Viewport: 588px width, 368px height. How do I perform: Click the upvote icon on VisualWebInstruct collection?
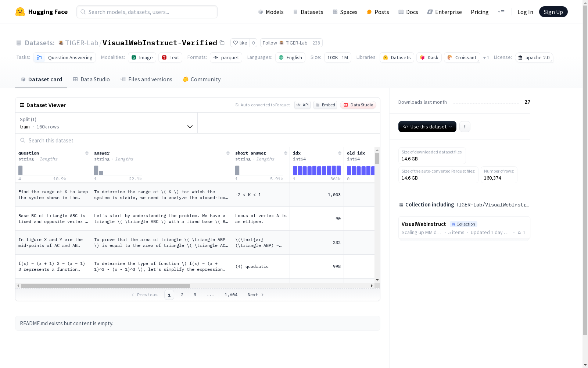point(519,232)
